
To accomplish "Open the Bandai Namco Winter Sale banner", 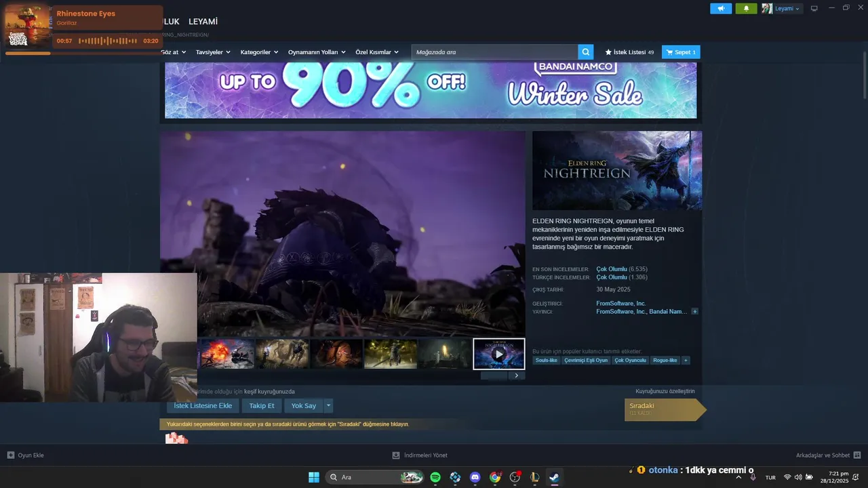I will 431,90.
